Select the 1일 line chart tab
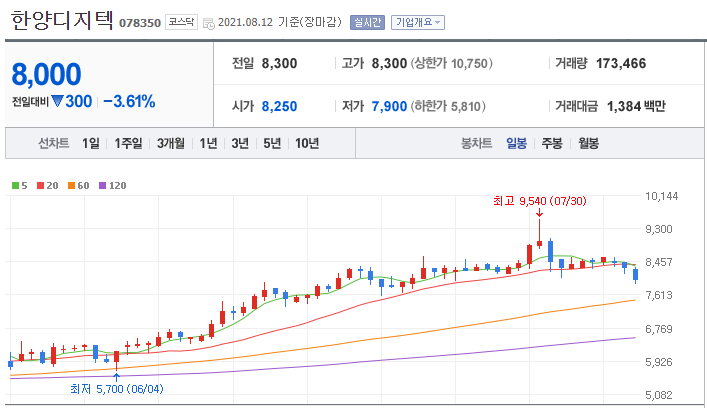707x408 pixels. click(91, 143)
